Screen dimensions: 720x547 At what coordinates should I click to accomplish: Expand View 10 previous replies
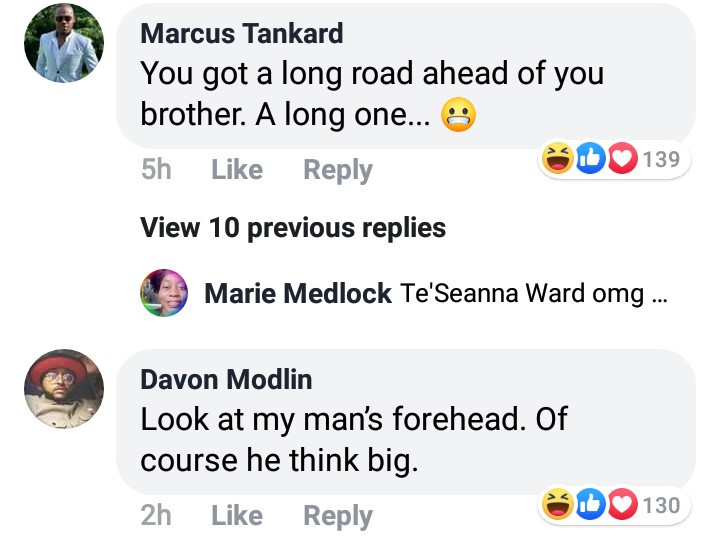[293, 228]
